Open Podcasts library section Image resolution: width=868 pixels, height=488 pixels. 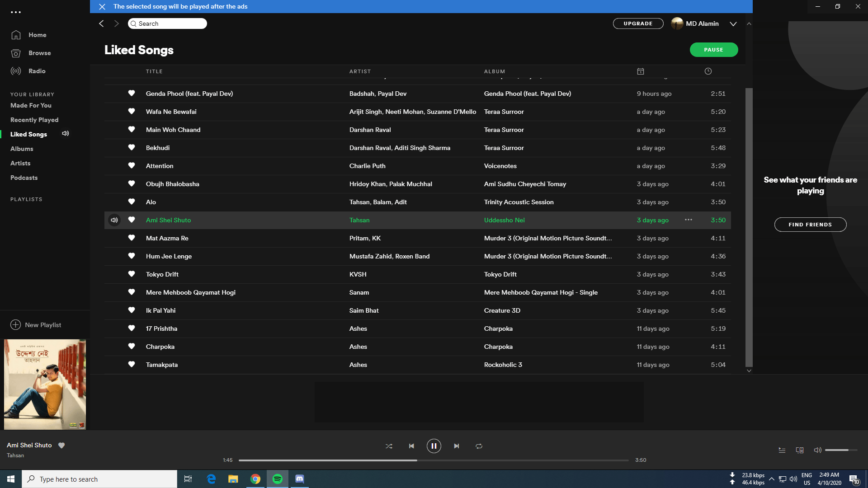pos(24,178)
